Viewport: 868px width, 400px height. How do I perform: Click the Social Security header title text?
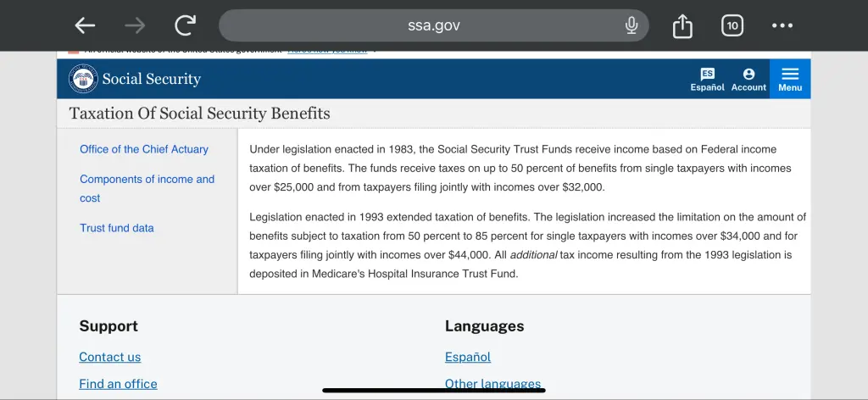tap(152, 79)
